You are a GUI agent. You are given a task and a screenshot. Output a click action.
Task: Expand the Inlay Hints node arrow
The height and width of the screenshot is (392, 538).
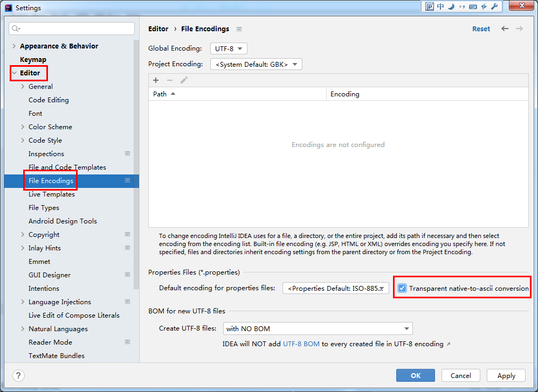[23, 248]
